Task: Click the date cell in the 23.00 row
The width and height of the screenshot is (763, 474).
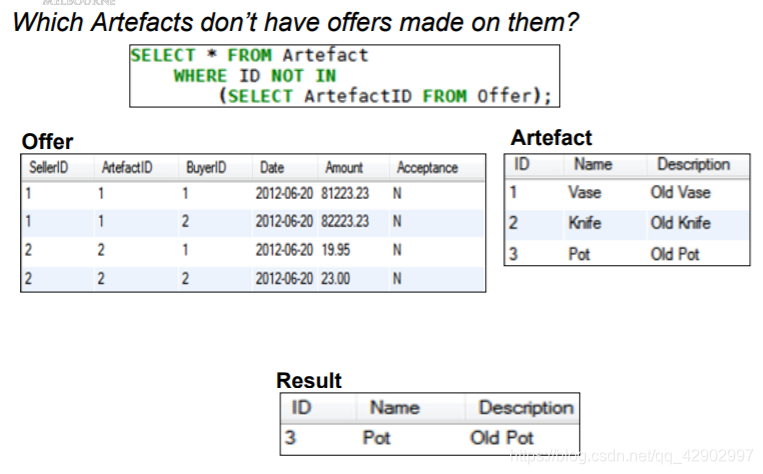Action: point(284,278)
